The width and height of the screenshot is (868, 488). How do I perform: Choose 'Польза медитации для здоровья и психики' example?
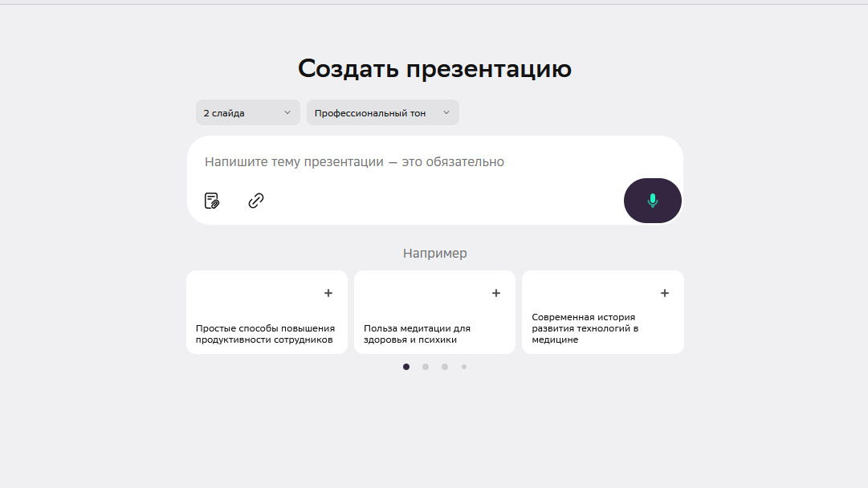418,333
